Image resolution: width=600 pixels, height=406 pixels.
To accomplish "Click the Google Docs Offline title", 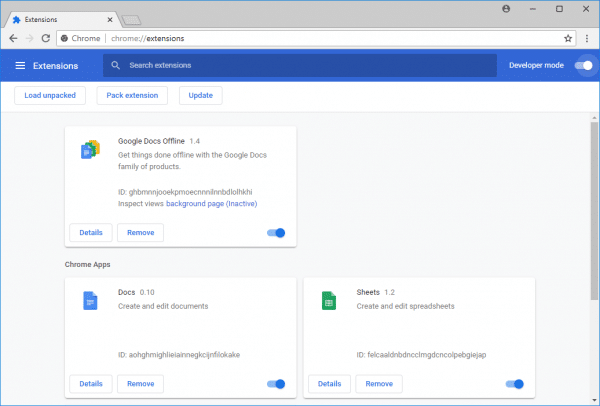I will click(151, 141).
